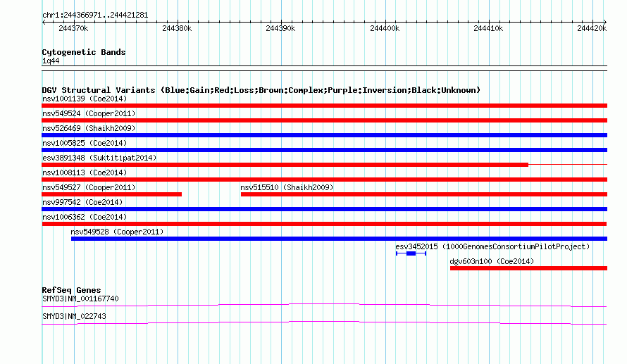Click the nsv1006362 (Coe2014) red bar
This screenshot has width=627, height=364.
pos(324,224)
